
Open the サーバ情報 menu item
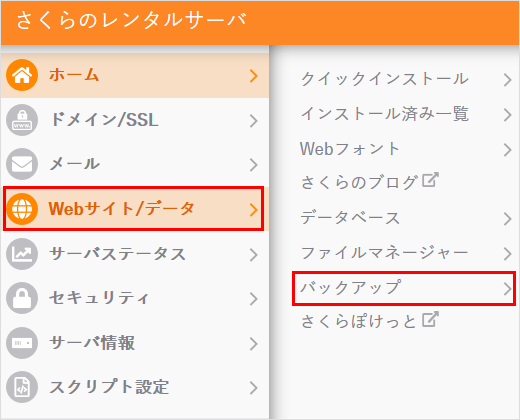tap(135, 343)
